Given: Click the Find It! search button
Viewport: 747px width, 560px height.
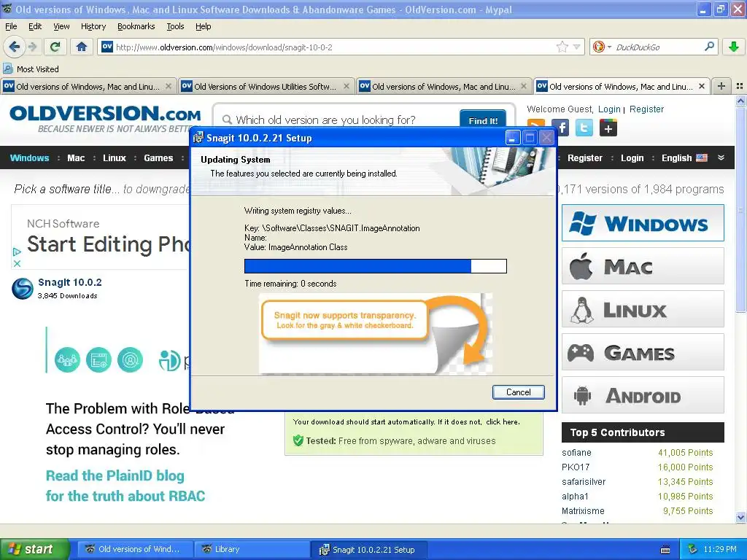Looking at the screenshot, I should point(483,118).
